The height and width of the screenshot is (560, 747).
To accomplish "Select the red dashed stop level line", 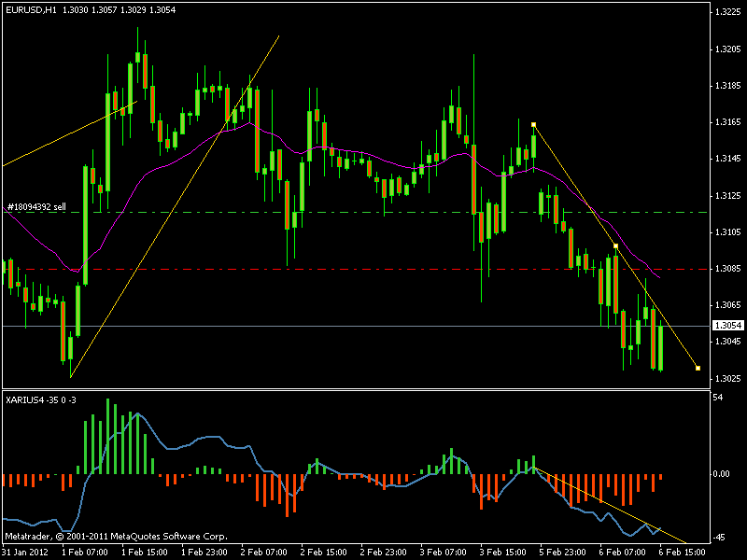I will click(355, 270).
